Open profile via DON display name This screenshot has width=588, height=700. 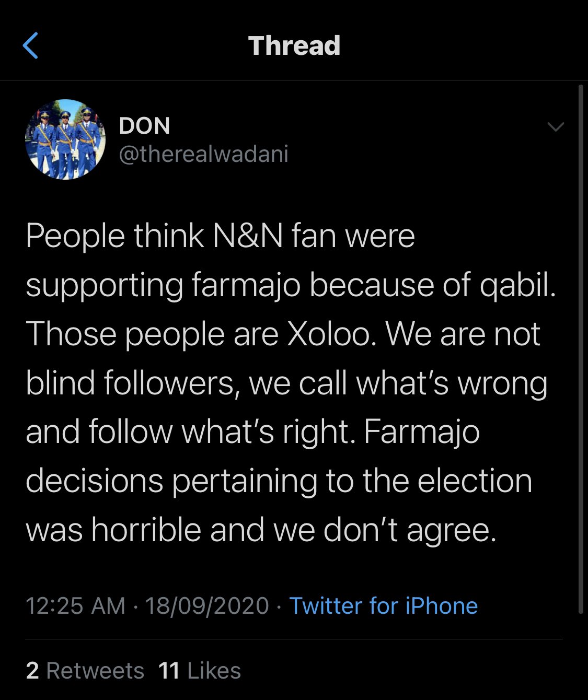click(x=145, y=125)
